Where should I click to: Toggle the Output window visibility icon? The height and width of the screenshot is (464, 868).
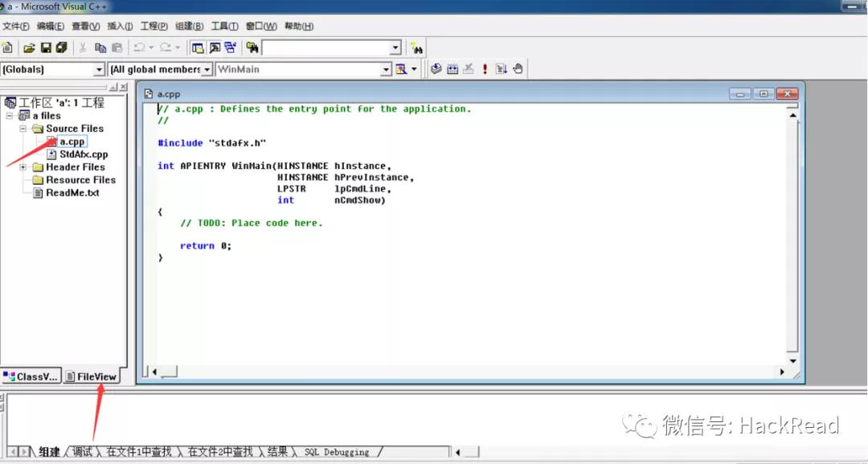pyautogui.click(x=215, y=47)
